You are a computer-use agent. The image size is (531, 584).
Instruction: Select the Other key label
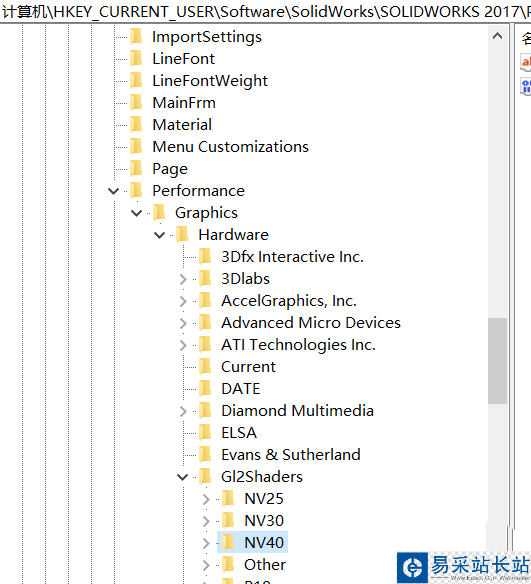265,564
